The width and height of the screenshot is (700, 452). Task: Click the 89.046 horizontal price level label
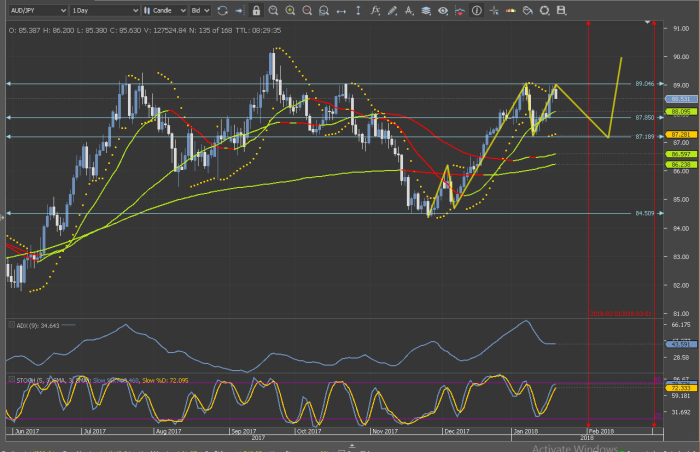click(x=645, y=84)
